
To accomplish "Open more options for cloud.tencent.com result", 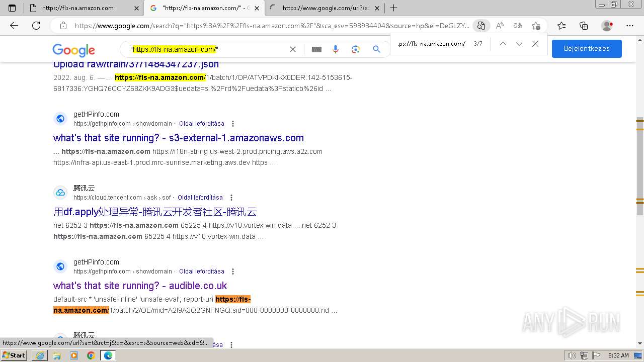I will tap(231, 198).
